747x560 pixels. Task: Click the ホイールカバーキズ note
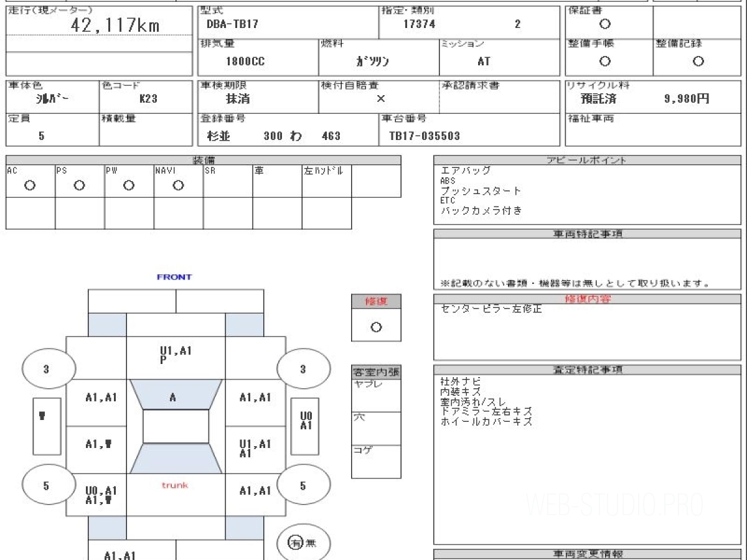[486, 421]
